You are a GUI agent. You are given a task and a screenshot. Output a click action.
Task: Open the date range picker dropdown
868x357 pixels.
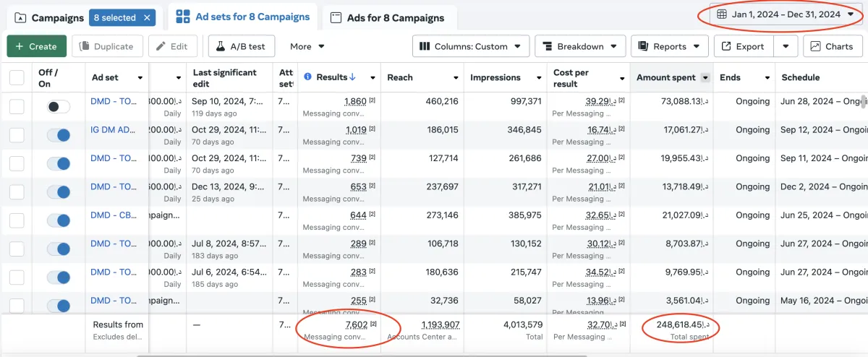(x=786, y=14)
